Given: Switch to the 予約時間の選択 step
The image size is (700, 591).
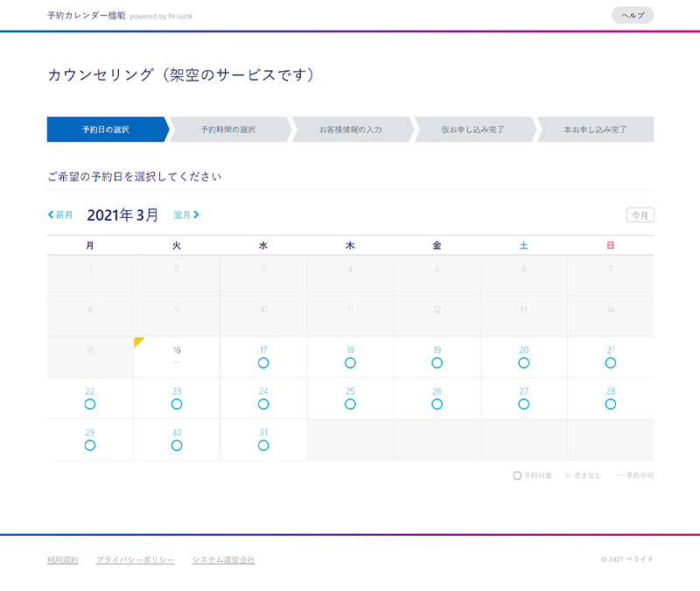Looking at the screenshot, I should (227, 130).
